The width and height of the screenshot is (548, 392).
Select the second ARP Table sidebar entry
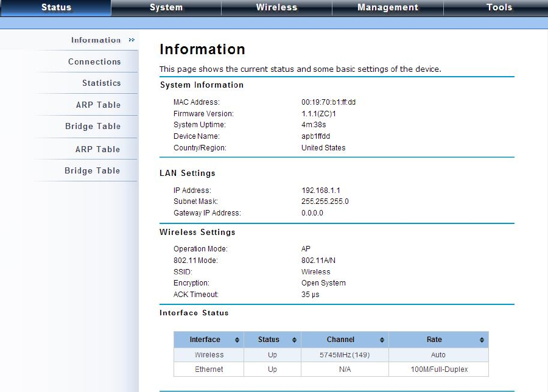(x=98, y=149)
